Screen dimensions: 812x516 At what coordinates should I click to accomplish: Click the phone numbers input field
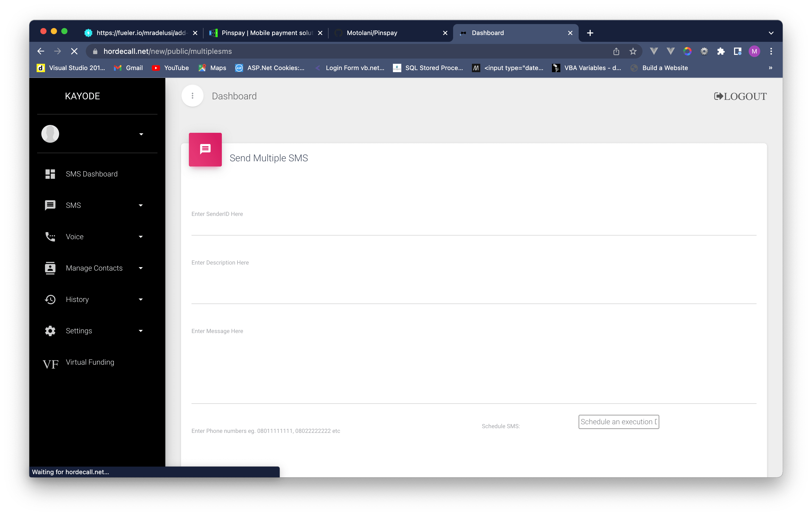coord(266,431)
